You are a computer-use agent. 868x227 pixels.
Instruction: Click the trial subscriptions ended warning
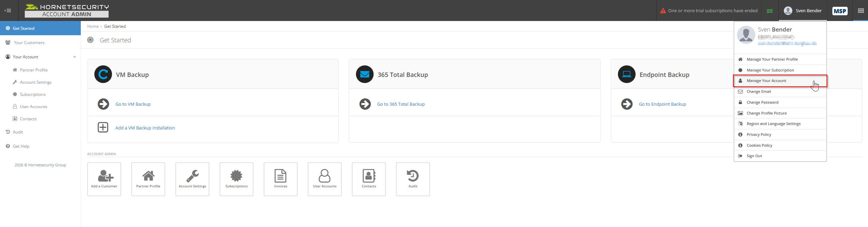coord(709,11)
